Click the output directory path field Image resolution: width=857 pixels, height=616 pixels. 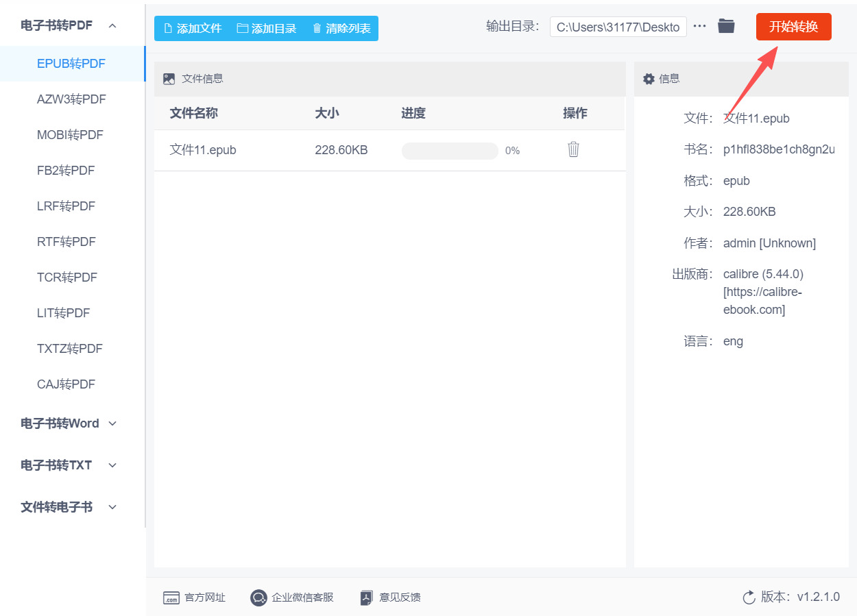pos(618,27)
